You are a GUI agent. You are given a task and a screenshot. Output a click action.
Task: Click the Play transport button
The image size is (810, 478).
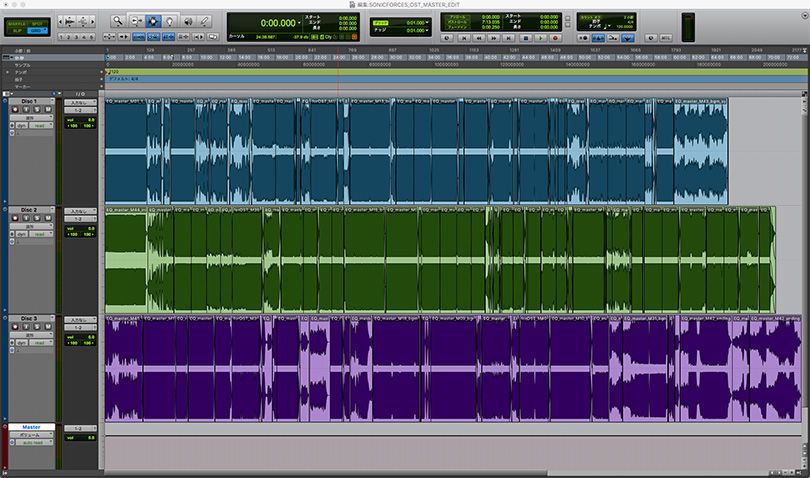pos(540,38)
